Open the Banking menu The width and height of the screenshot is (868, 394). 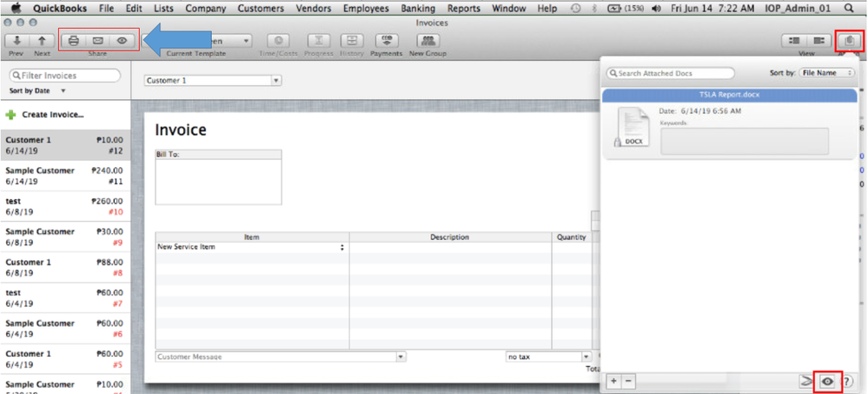417,9
